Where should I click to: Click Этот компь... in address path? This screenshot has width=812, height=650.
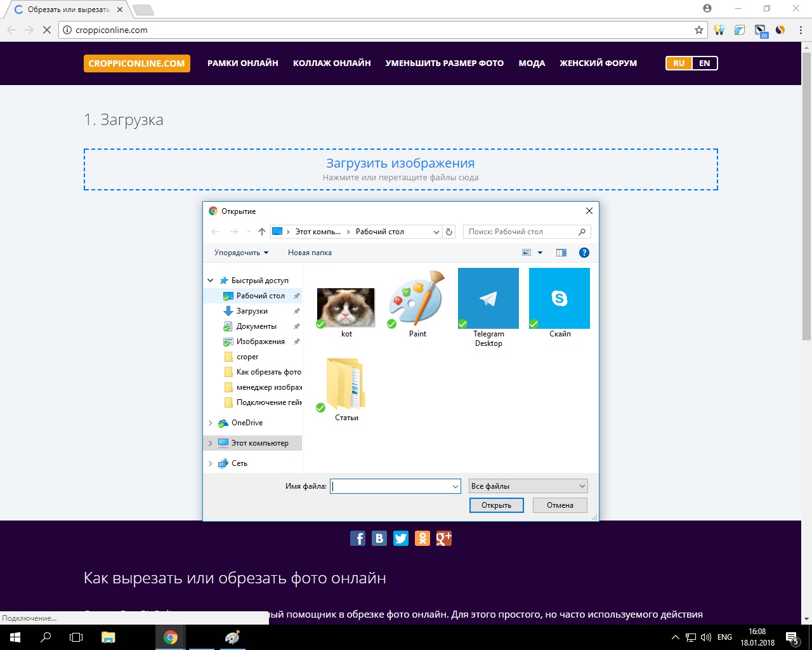point(318,232)
